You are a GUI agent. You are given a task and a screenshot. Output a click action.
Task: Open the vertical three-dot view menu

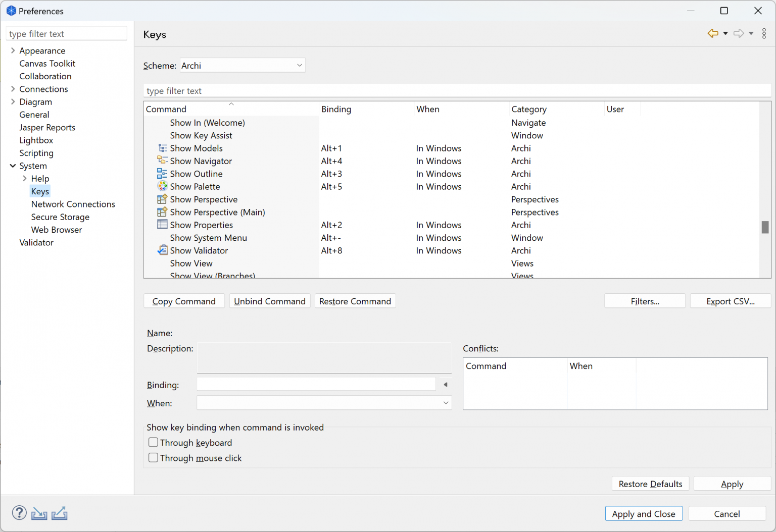pyautogui.click(x=764, y=33)
